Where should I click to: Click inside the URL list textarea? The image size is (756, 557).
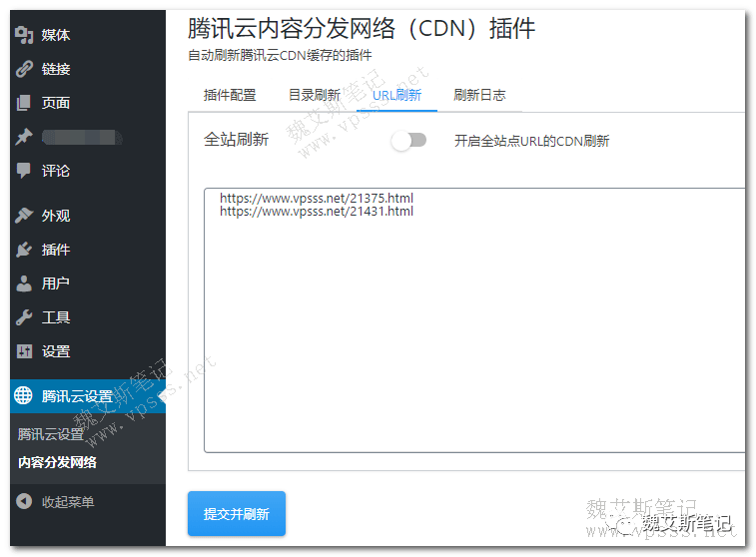[475, 320]
